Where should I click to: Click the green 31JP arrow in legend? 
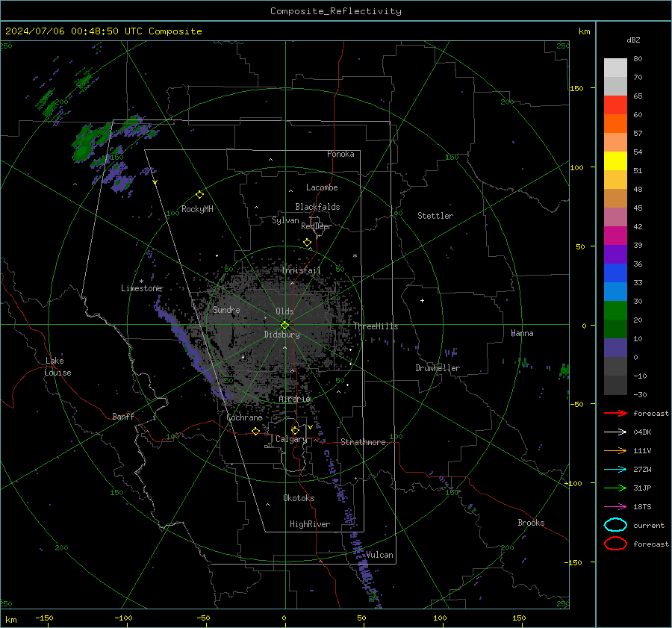pos(615,488)
